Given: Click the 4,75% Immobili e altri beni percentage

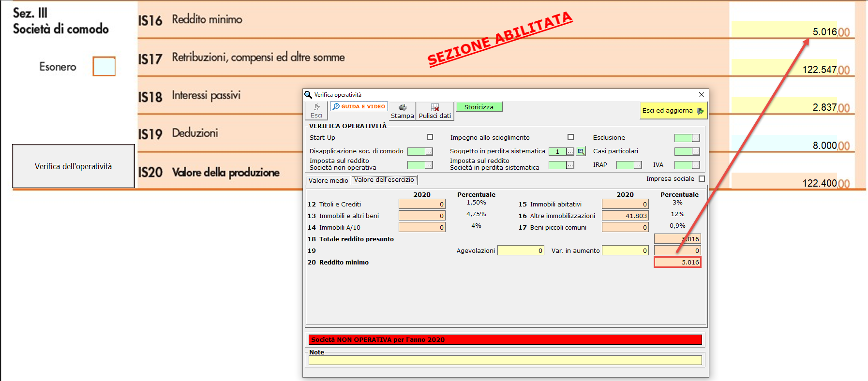Looking at the screenshot, I should click(x=476, y=214).
